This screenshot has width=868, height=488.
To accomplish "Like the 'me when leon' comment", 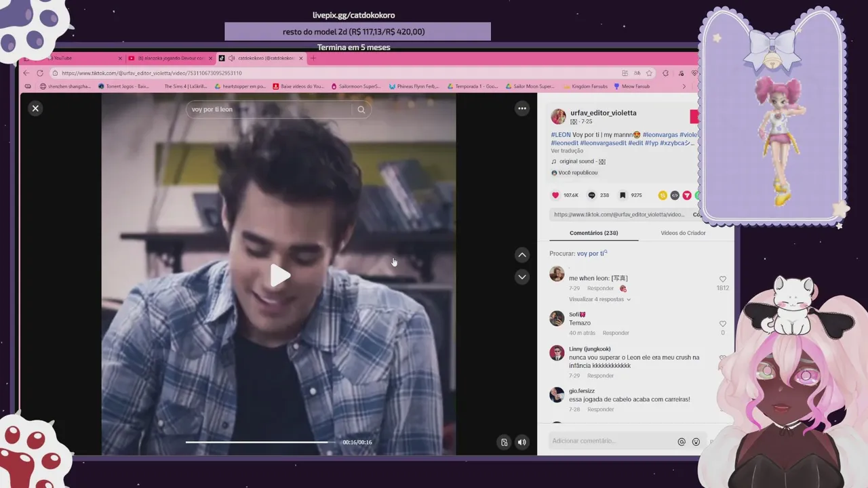I will 722,279.
